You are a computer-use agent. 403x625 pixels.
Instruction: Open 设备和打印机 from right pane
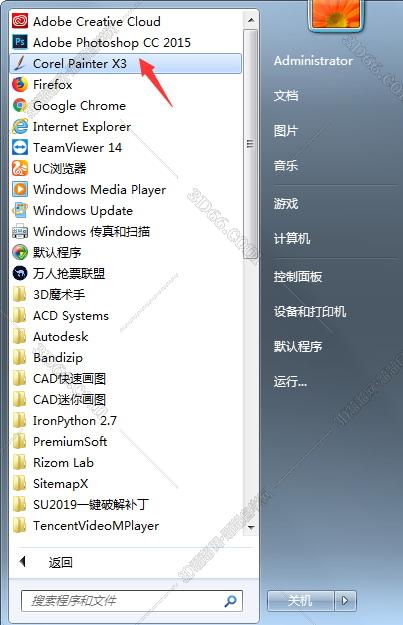310,312
